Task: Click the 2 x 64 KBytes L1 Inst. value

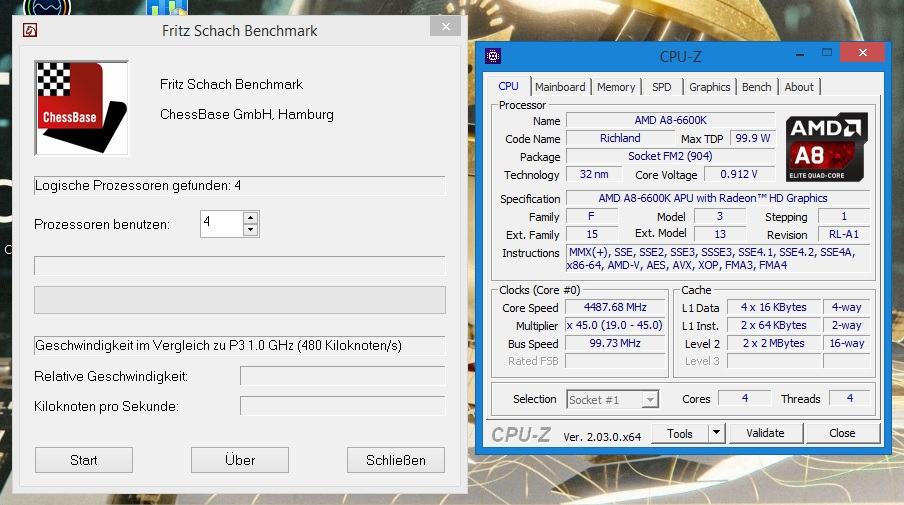Action: (x=774, y=325)
